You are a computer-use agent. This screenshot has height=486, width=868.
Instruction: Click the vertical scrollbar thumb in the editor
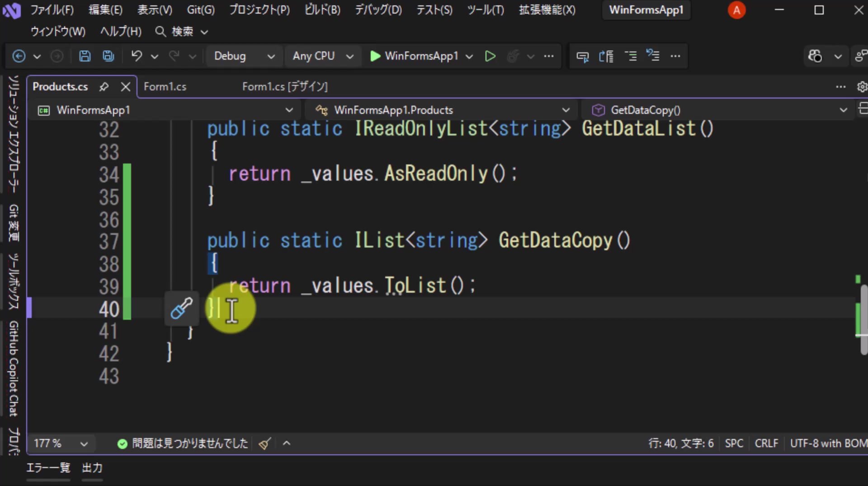pos(863,319)
